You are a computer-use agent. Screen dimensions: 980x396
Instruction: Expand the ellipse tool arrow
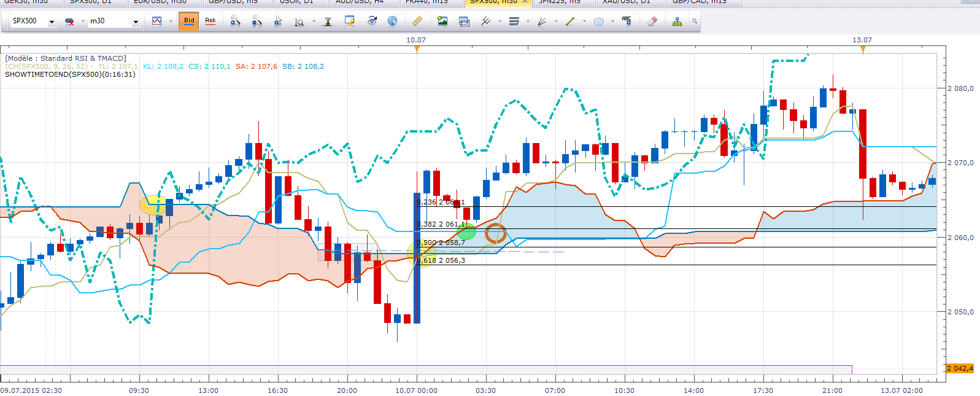click(612, 21)
